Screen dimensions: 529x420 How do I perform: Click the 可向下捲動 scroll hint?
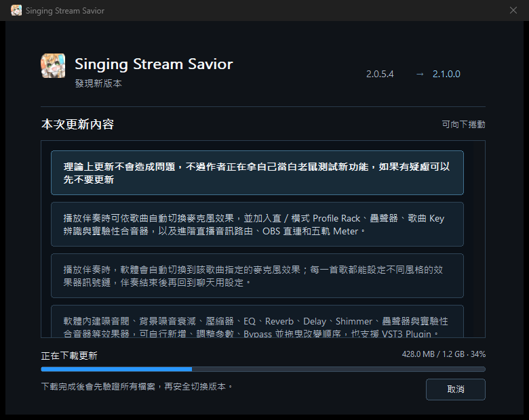click(463, 125)
